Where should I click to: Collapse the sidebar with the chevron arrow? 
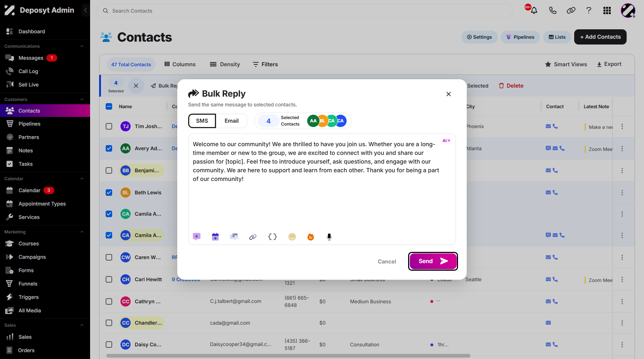click(85, 10)
